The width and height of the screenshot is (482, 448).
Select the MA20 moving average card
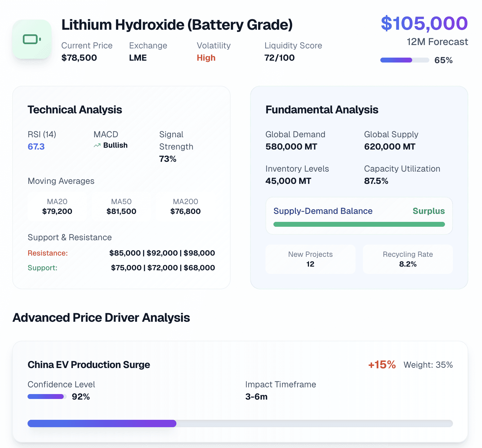click(x=57, y=207)
